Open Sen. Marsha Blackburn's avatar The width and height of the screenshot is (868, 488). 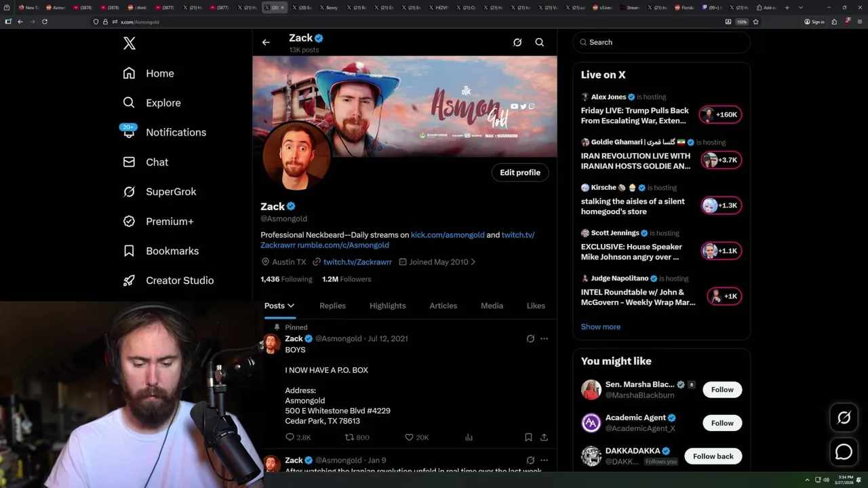click(x=591, y=390)
